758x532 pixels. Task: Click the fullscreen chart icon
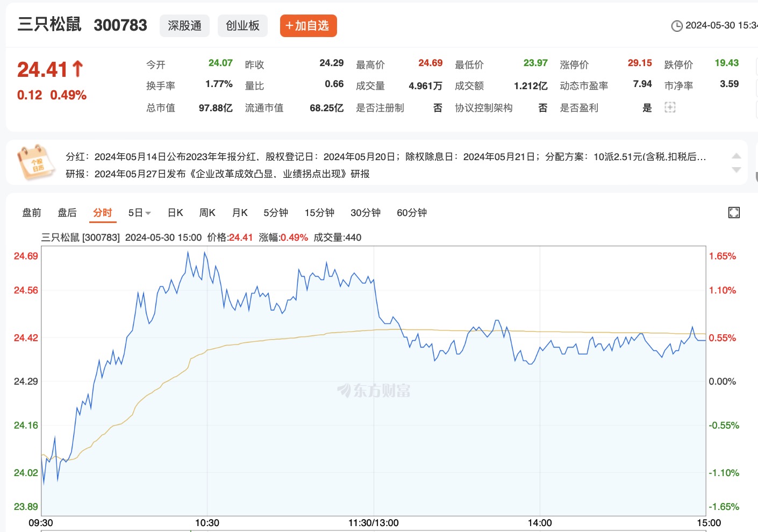[x=734, y=213]
